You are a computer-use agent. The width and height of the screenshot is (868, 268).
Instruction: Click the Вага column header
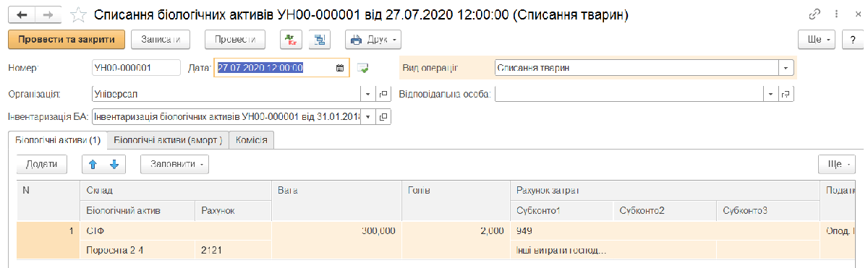(x=336, y=200)
